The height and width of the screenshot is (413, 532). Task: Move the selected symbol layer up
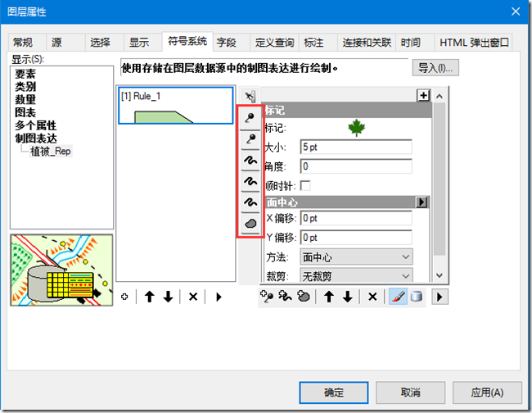pos(328,297)
